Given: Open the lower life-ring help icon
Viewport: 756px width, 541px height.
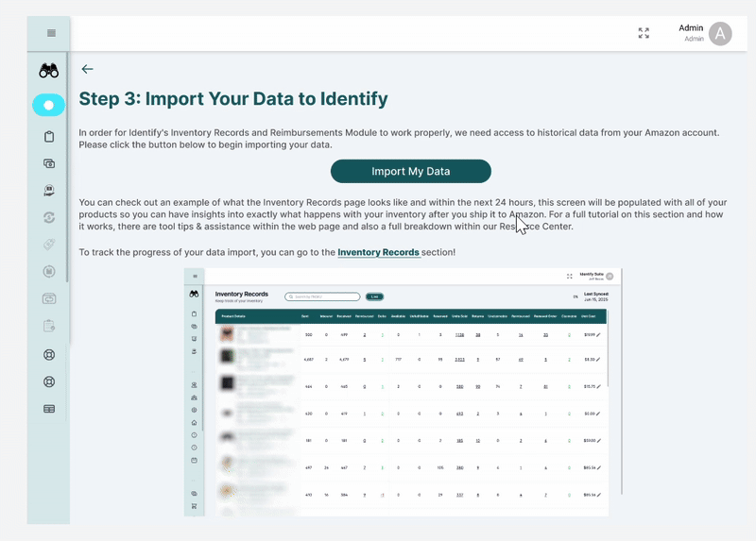Looking at the screenshot, I should click(x=49, y=382).
